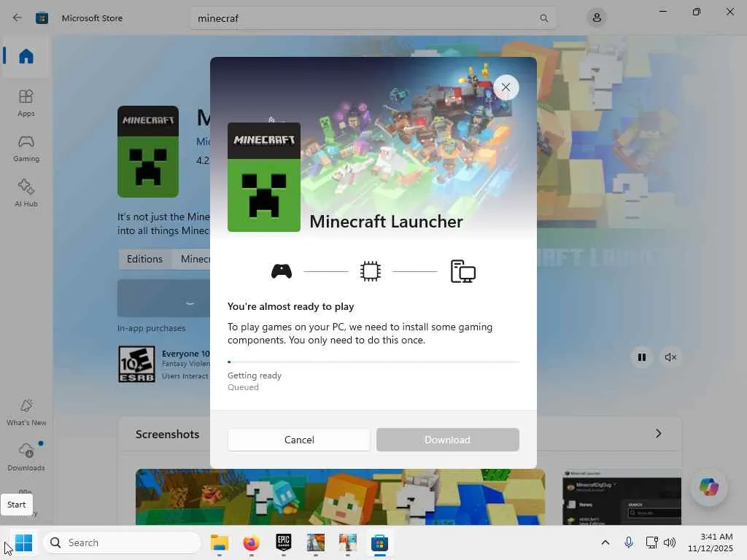
Task: Open network status tray icon
Action: (651, 542)
